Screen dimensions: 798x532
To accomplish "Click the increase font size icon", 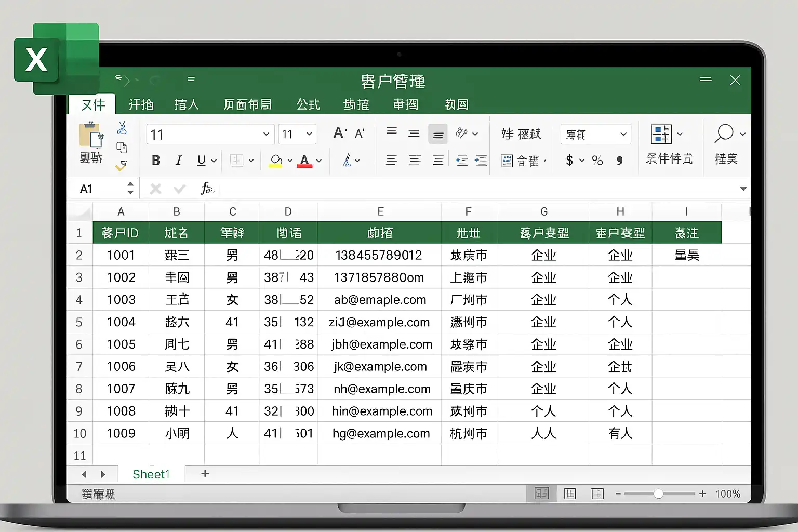I will click(340, 134).
